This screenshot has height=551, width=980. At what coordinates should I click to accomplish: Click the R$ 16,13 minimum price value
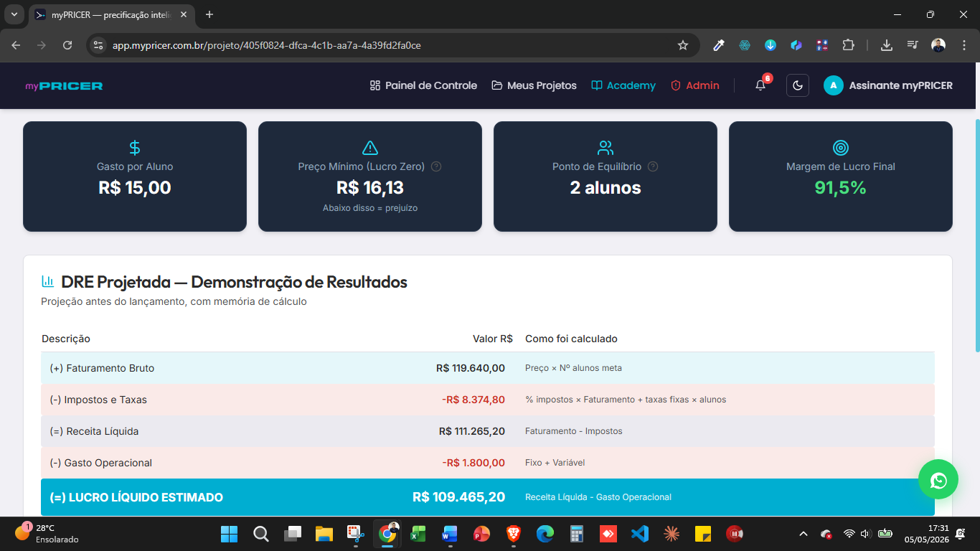[x=370, y=188]
